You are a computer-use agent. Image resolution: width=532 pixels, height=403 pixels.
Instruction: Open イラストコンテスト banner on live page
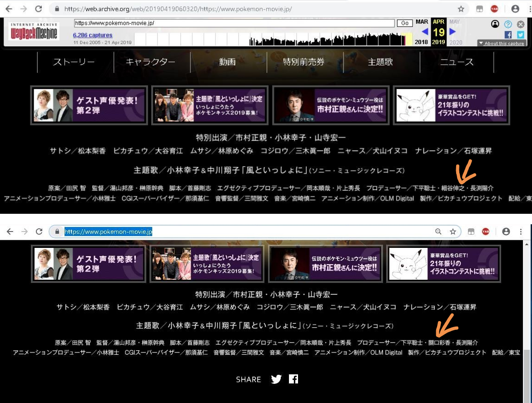tap(444, 264)
